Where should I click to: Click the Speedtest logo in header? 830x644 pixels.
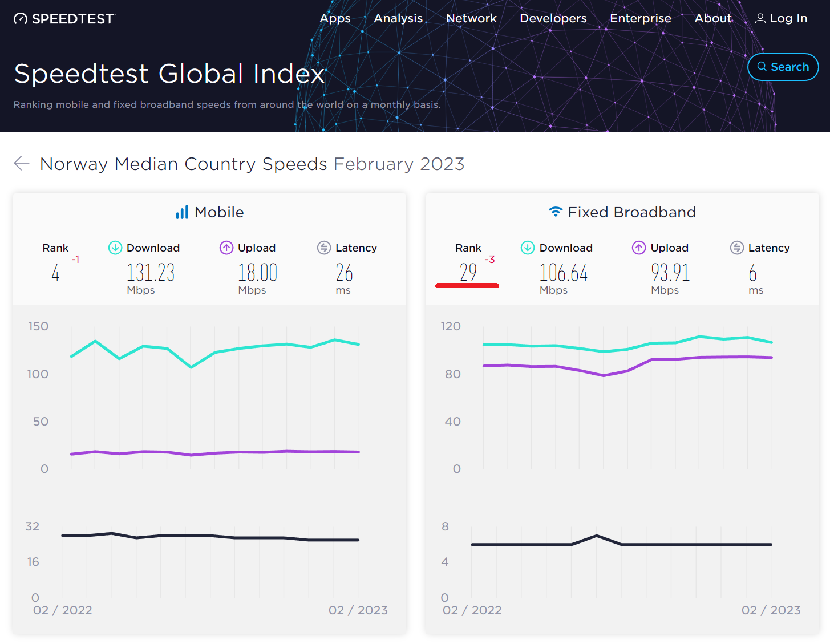64,19
